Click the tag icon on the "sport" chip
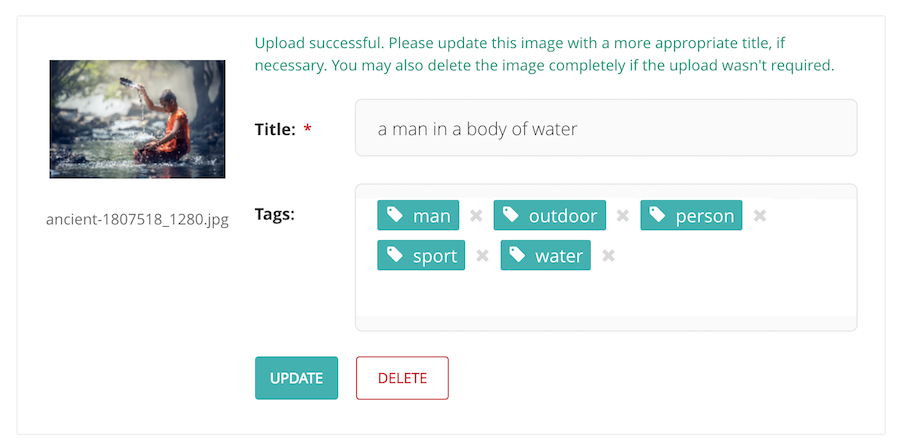This screenshot has height=448, width=900. (394, 255)
